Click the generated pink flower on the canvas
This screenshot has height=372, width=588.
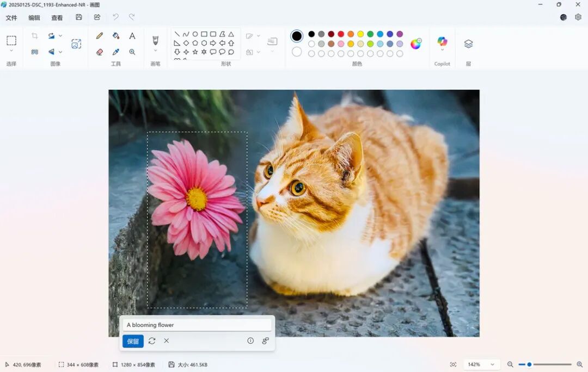[x=196, y=199]
